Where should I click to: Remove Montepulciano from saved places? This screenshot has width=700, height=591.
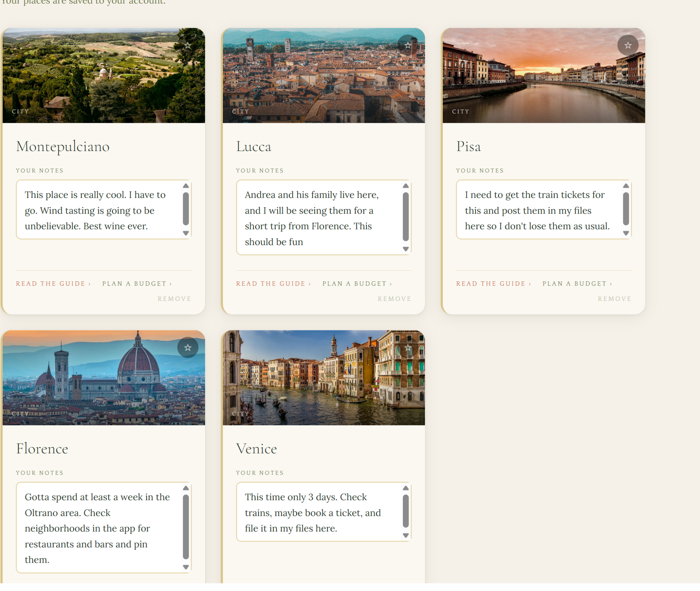click(174, 299)
